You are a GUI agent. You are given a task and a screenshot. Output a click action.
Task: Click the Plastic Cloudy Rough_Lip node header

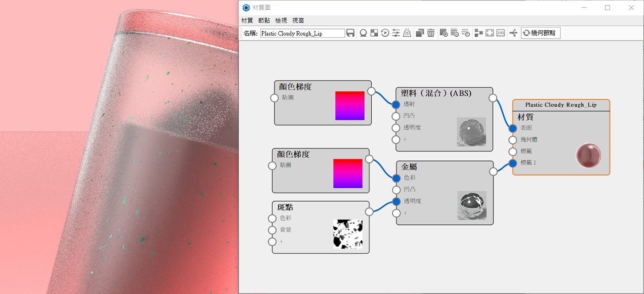[561, 105]
